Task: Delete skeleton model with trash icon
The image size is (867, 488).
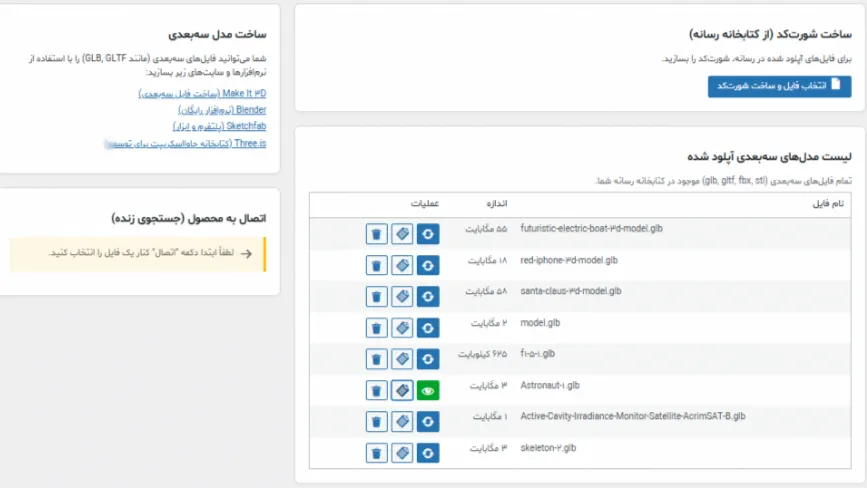Action: 377,453
